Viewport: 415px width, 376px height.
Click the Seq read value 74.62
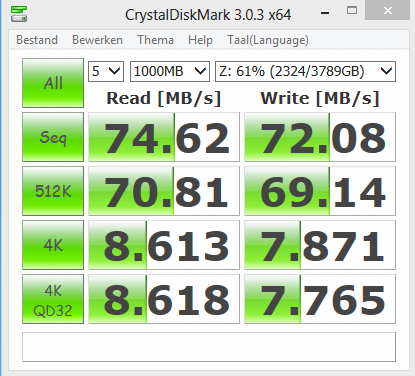(164, 137)
